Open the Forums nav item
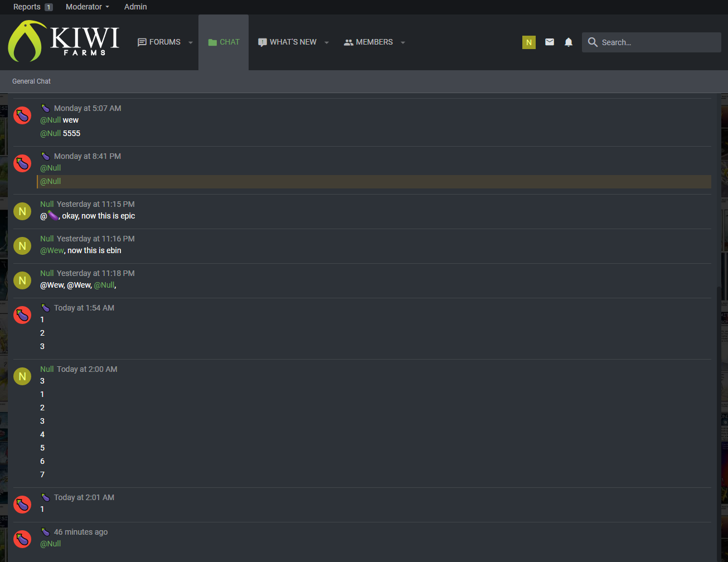Screen dimensions: 728x562 tap(159, 42)
